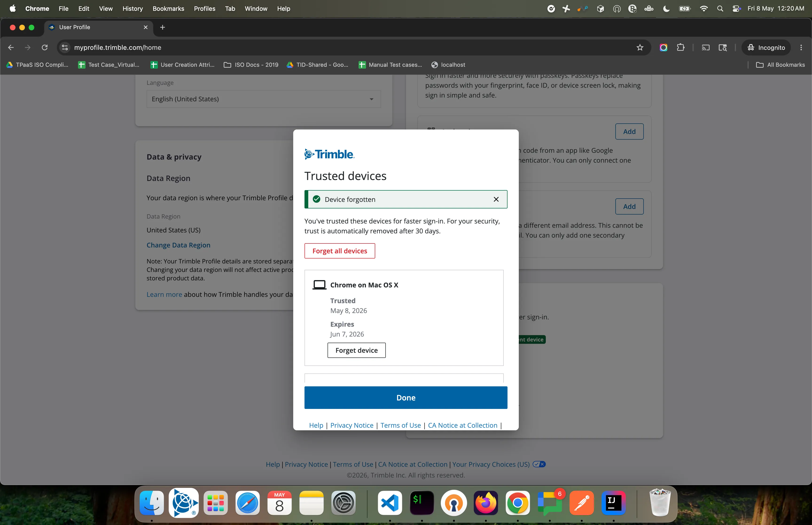Screen dimensions: 812x525
Task: Expand the Language dropdown
Action: click(264, 99)
